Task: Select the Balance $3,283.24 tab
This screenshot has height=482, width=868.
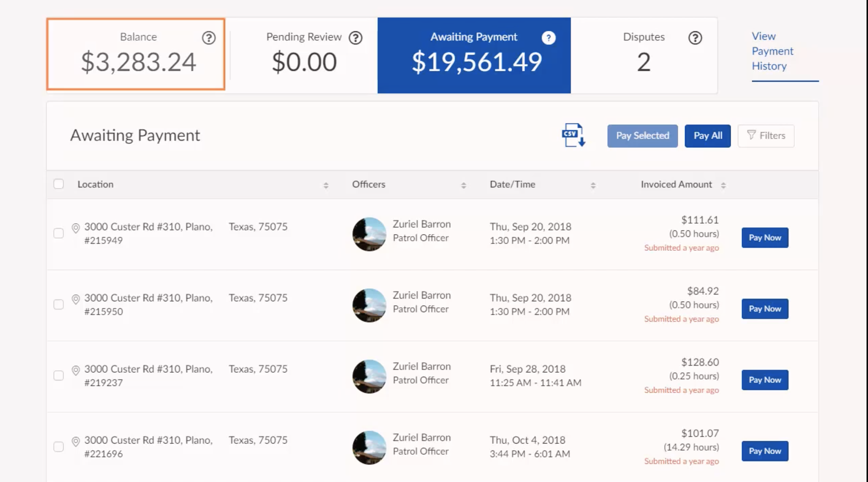Action: click(136, 54)
